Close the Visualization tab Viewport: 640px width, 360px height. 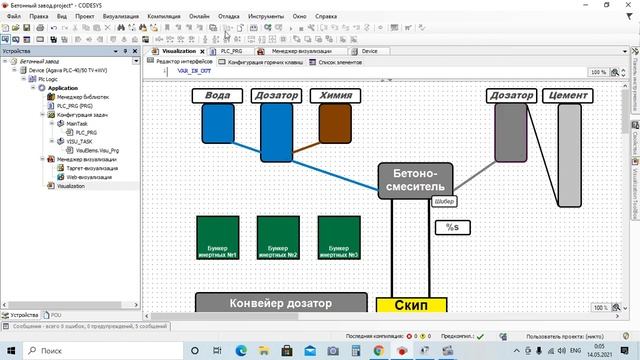(202, 51)
